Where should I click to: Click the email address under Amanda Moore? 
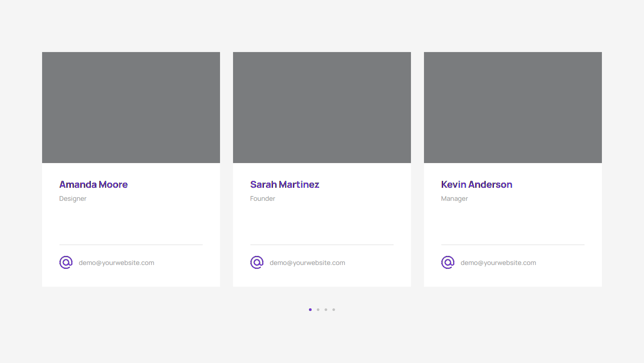click(116, 263)
